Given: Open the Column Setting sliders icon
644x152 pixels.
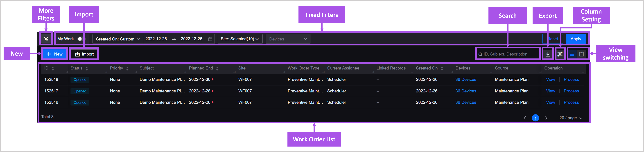Looking at the screenshot, I should tap(560, 54).
